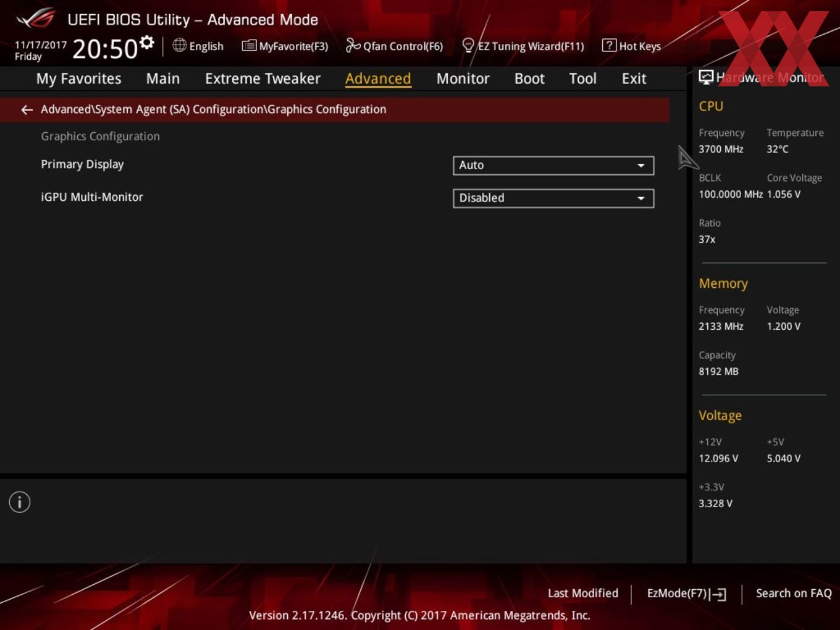Click +5V reading 5.040 V
Screen dimensions: 840x630
pos(784,458)
